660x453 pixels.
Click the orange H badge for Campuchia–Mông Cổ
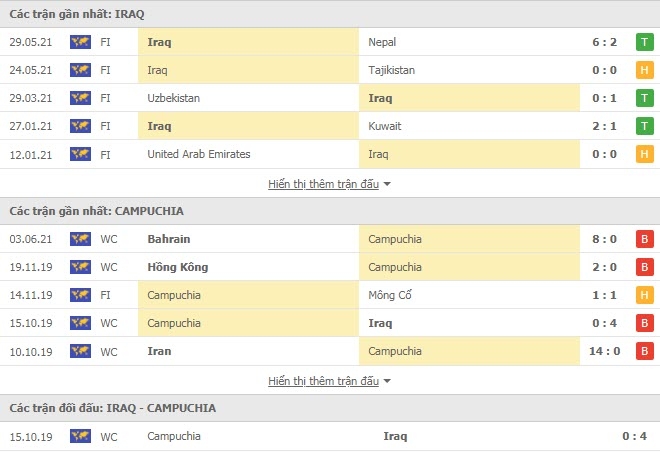(644, 295)
